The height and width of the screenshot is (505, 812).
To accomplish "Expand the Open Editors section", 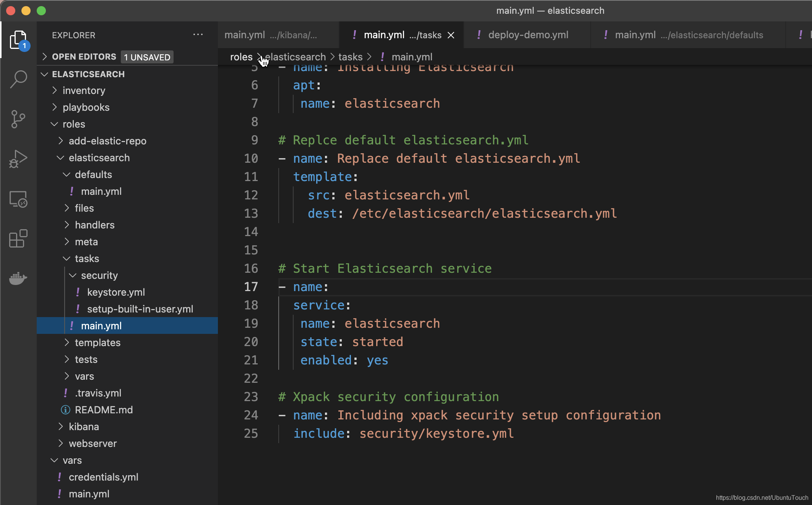I will click(84, 57).
